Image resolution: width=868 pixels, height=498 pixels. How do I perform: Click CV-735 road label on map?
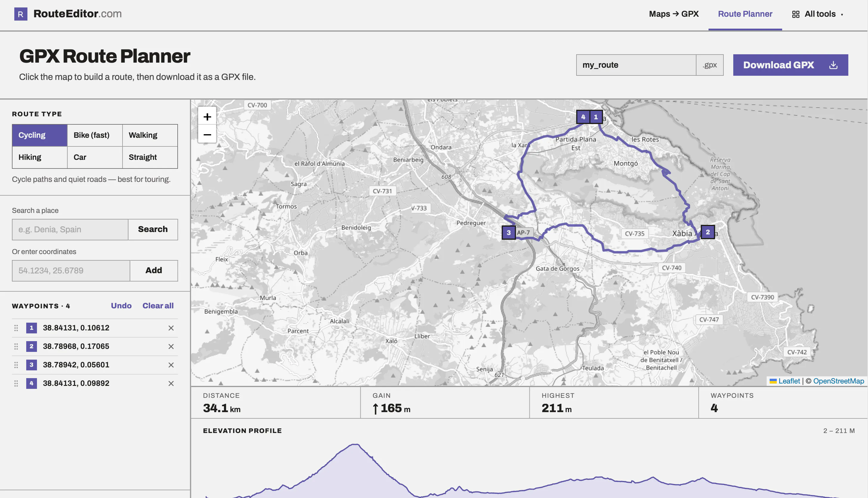[635, 233]
